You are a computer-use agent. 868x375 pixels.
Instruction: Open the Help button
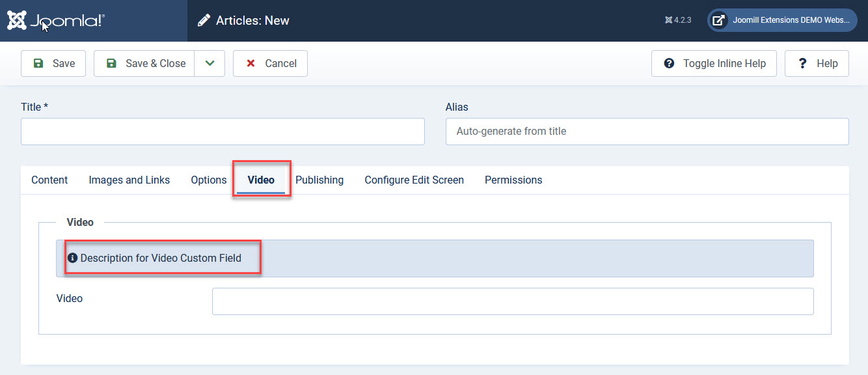click(x=817, y=63)
